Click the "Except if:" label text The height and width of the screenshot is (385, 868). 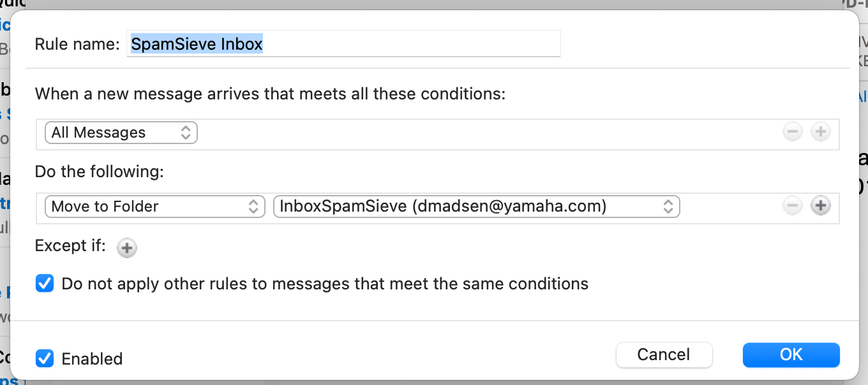(x=70, y=246)
